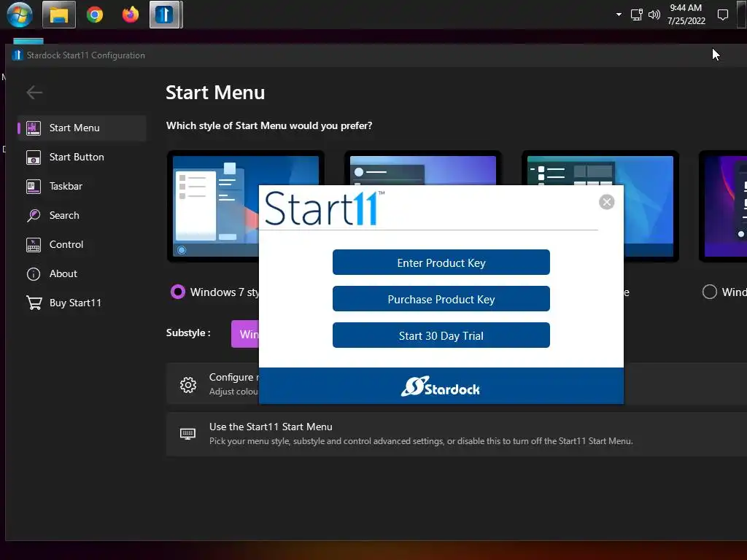Screen dimensions: 747x560
Task: Click the Use the Start11 Start Menu keyboard icon
Action: coord(187,434)
